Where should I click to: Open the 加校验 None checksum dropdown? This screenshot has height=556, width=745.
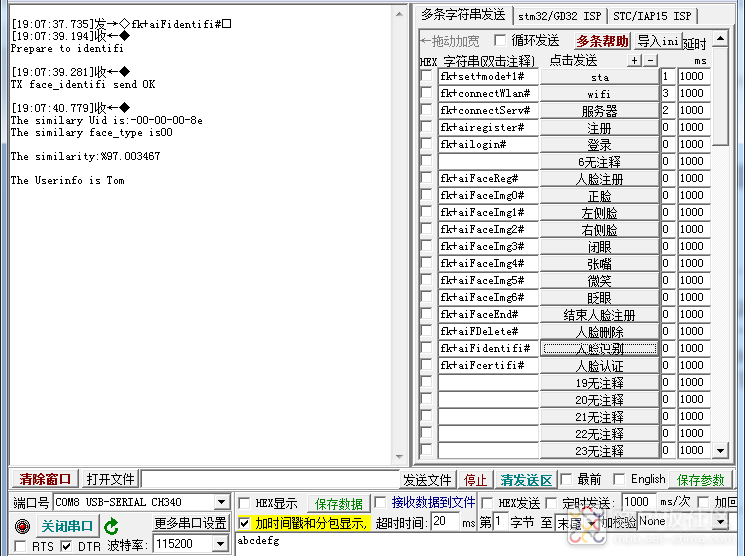pos(720,522)
